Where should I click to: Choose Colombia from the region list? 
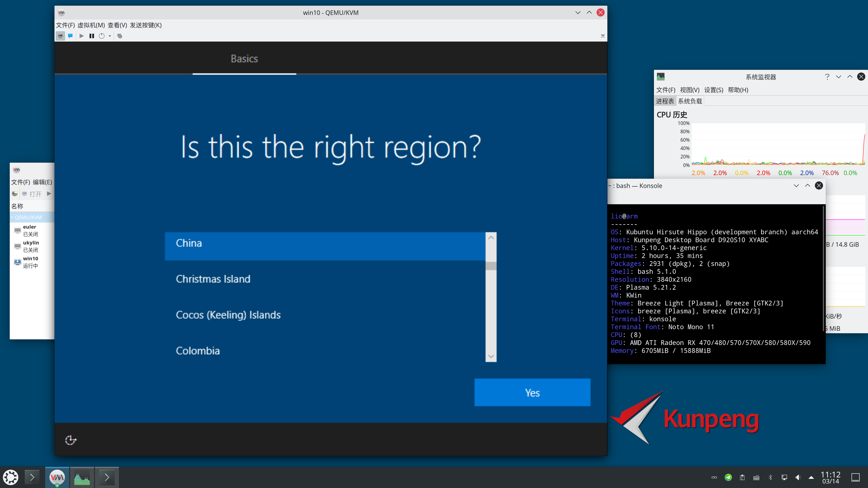click(x=198, y=351)
